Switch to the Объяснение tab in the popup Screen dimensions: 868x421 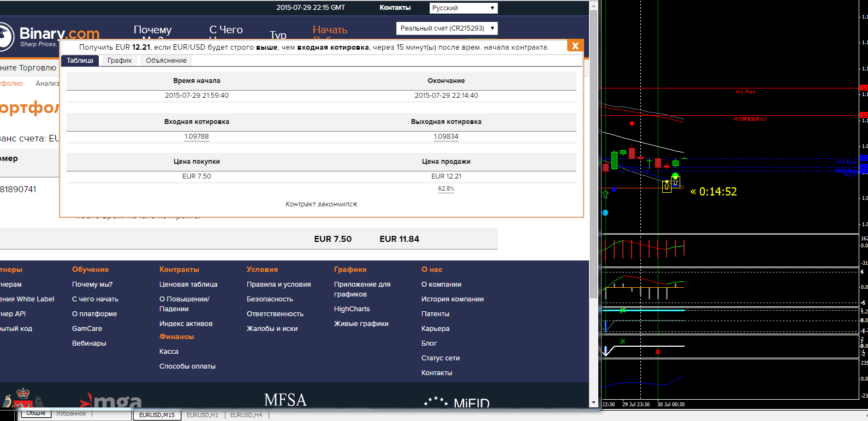pos(166,61)
